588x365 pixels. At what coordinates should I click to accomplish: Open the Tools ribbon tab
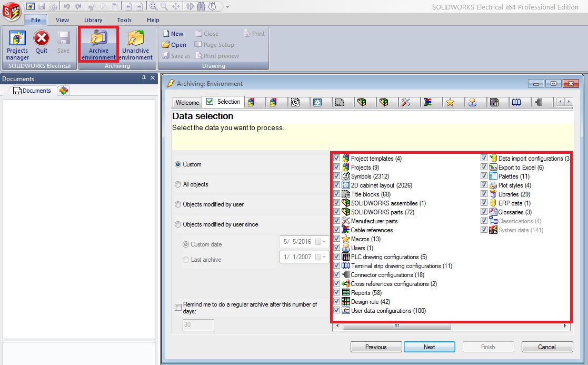tap(124, 20)
